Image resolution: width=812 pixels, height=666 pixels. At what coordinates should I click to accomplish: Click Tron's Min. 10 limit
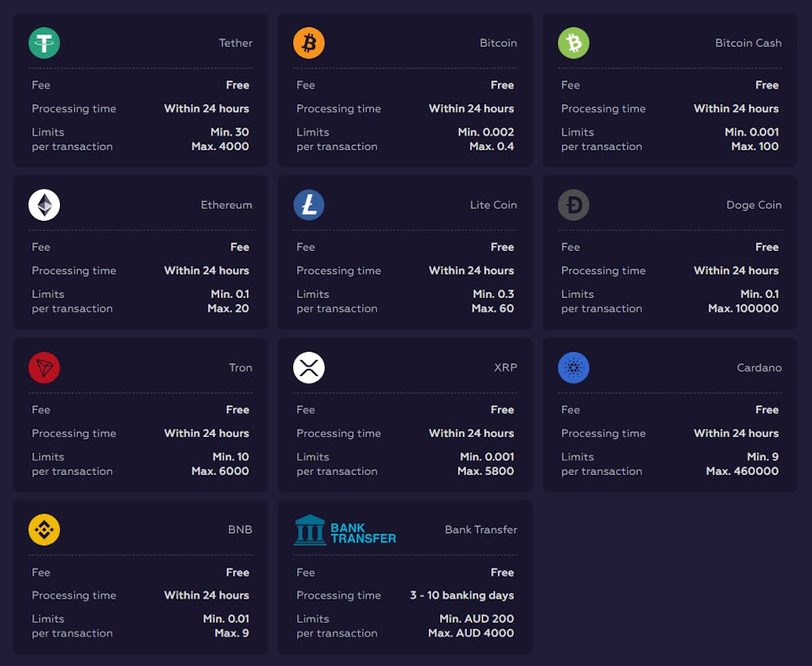pos(231,456)
